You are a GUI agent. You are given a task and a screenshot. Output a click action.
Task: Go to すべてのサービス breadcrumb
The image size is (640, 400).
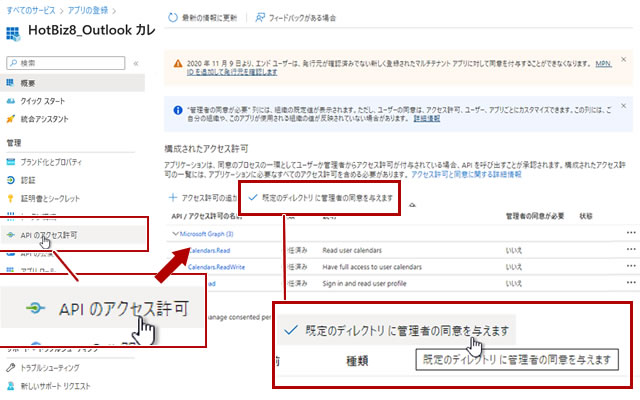(x=31, y=10)
